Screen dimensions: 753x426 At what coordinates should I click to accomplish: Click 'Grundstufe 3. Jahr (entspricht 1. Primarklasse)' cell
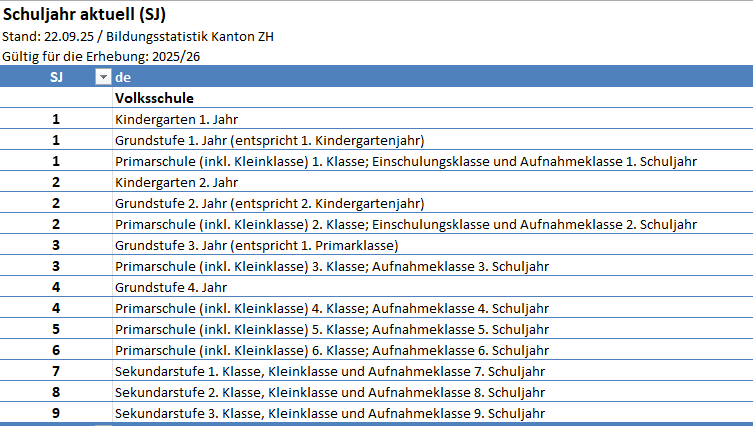point(257,245)
